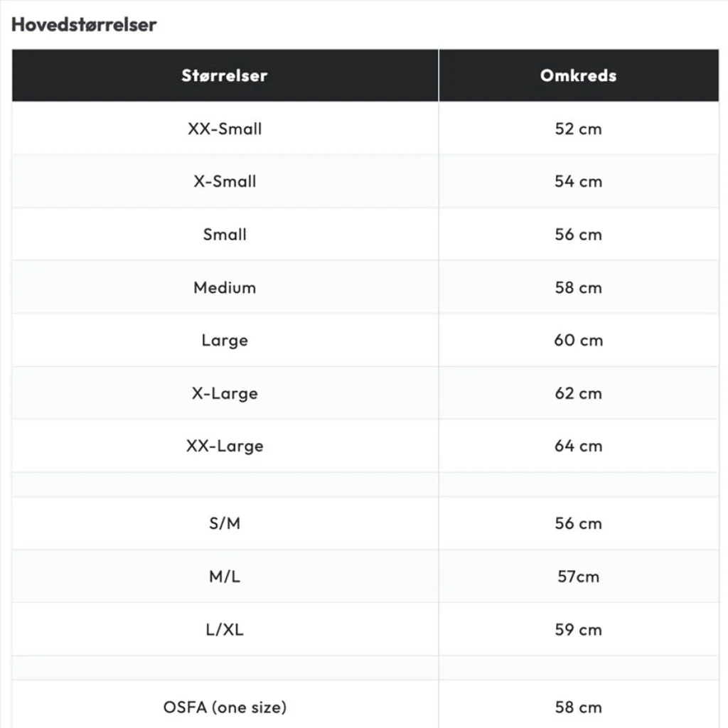Select the OSFA (one size) cell

click(x=225, y=707)
